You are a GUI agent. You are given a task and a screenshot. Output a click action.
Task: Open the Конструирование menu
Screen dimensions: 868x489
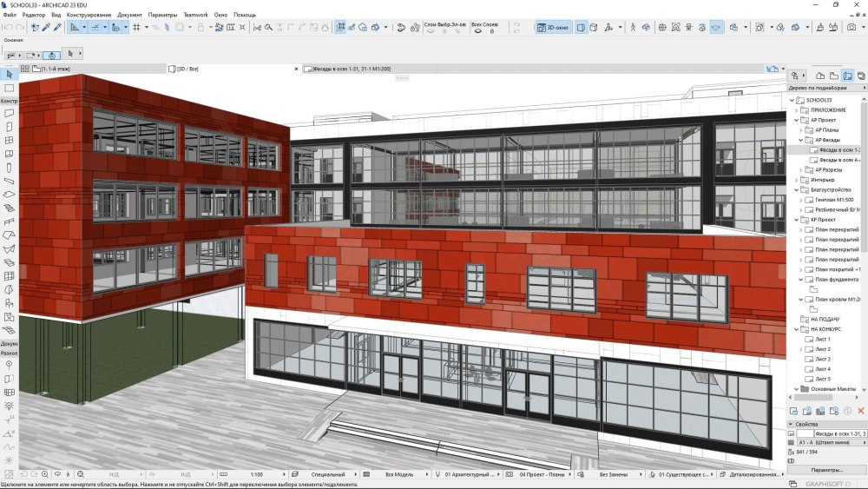click(x=86, y=15)
